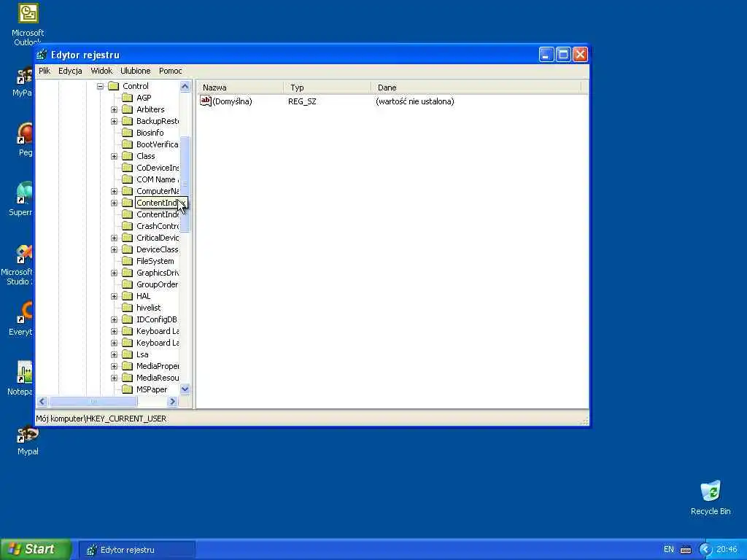Select the (wartość nie ustalona) data cell
The image size is (747, 560).
tap(414, 101)
